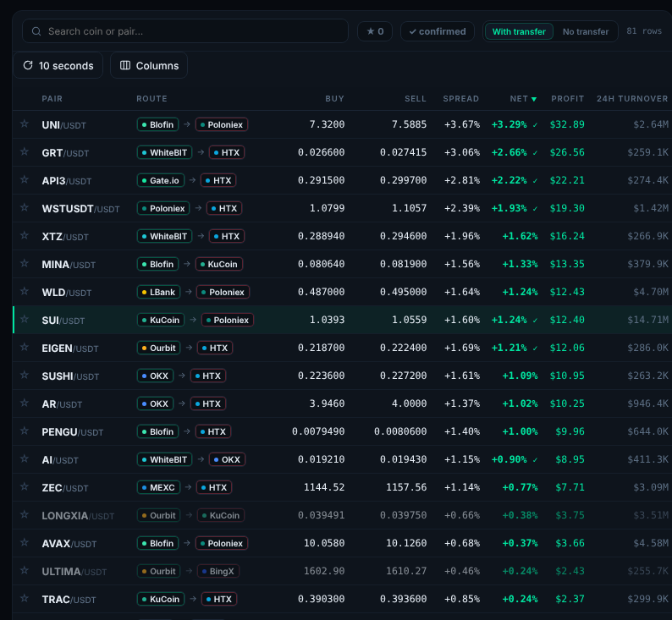The height and width of the screenshot is (620, 672).
Task: Sort by the PAIR column header
Action: coord(52,98)
